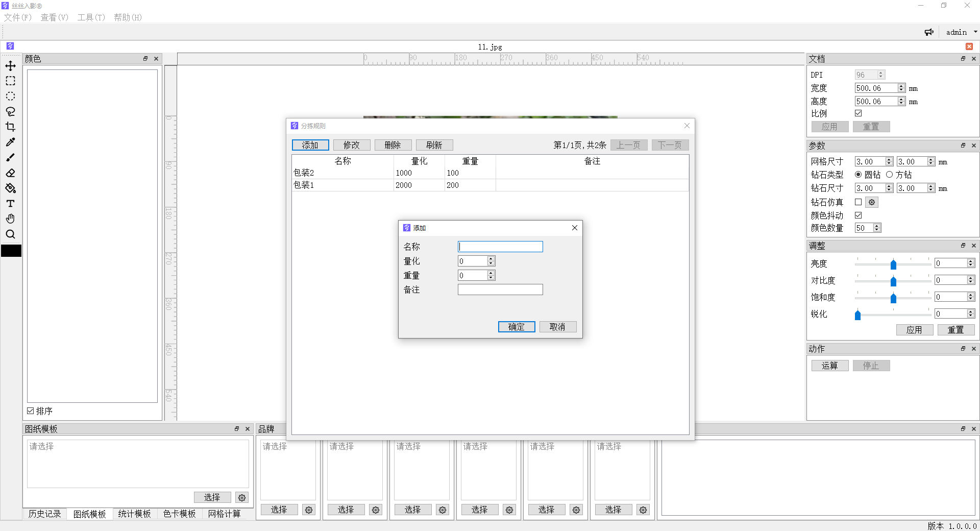Select the Zoom magnifier tool
The height and width of the screenshot is (531, 980).
click(10, 234)
